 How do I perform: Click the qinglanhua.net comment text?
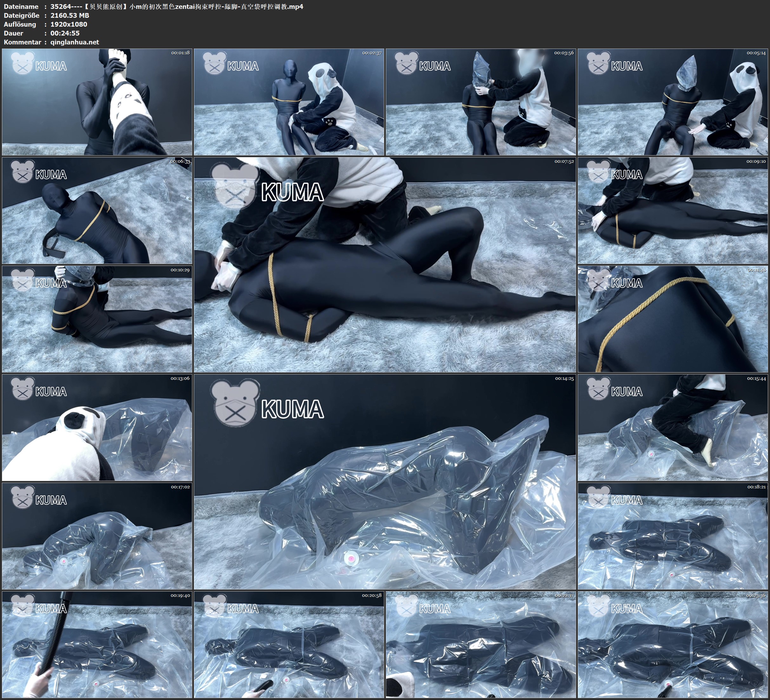pos(75,42)
